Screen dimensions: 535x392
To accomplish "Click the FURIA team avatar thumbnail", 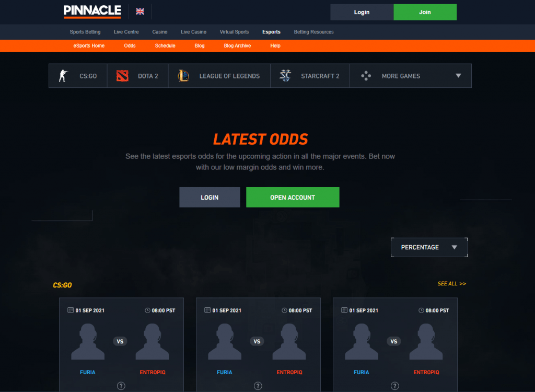I will [x=88, y=341].
